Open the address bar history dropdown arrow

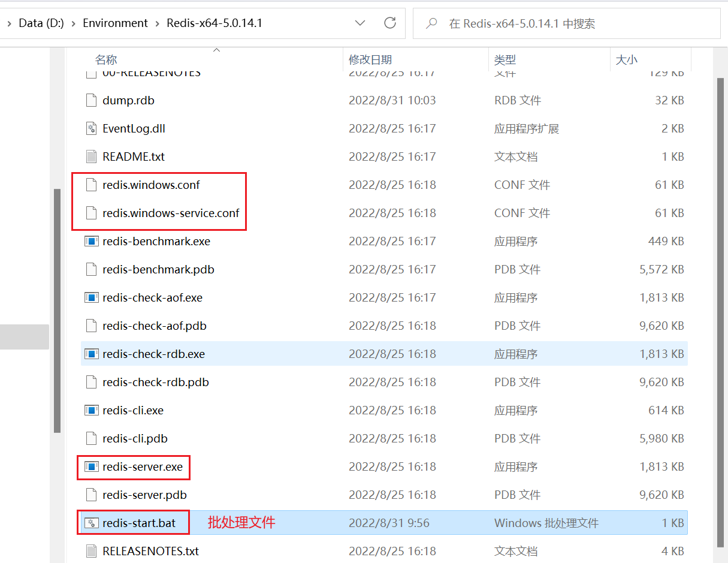pos(360,22)
